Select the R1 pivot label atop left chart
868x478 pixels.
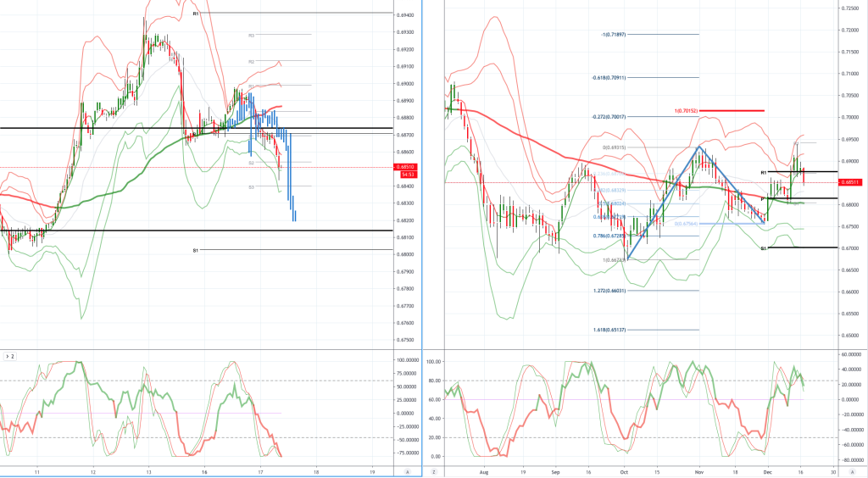(196, 14)
